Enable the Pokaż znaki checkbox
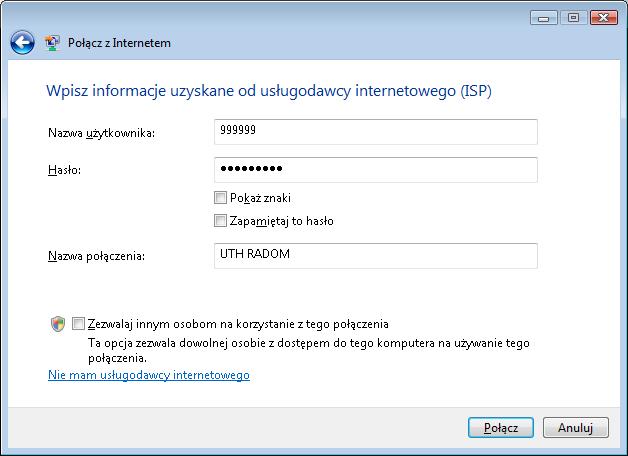Screen dimensions: 628x456 (x=221, y=198)
